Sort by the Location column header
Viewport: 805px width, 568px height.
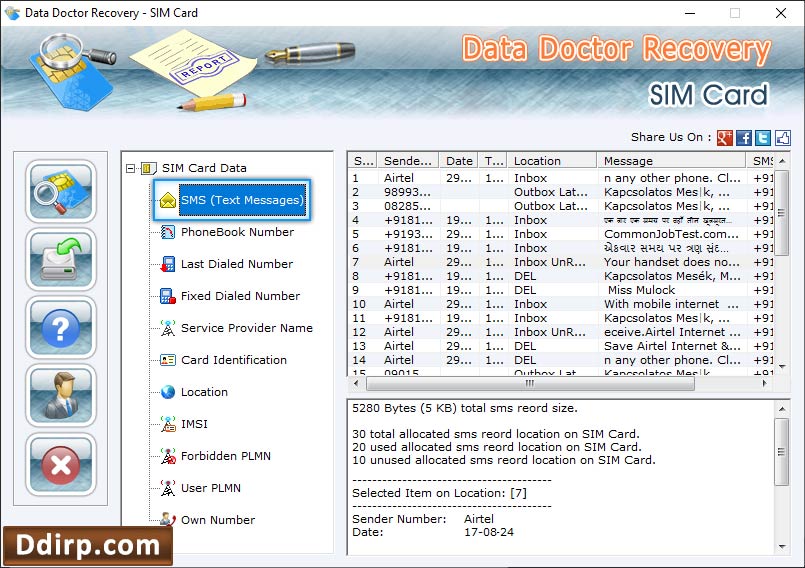tap(552, 161)
